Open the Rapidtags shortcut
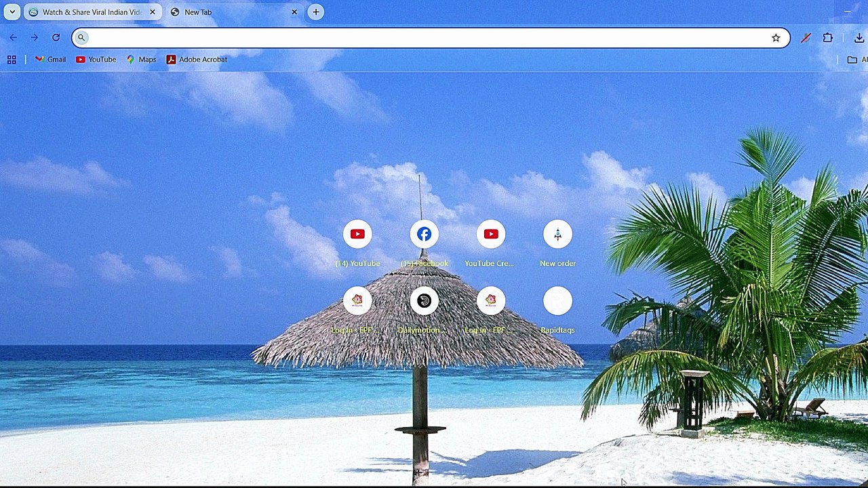Viewport: 868px width, 488px height. tap(557, 310)
